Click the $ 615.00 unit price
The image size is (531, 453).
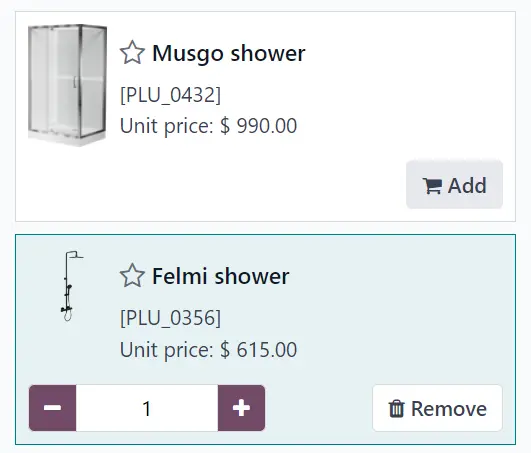(259, 349)
